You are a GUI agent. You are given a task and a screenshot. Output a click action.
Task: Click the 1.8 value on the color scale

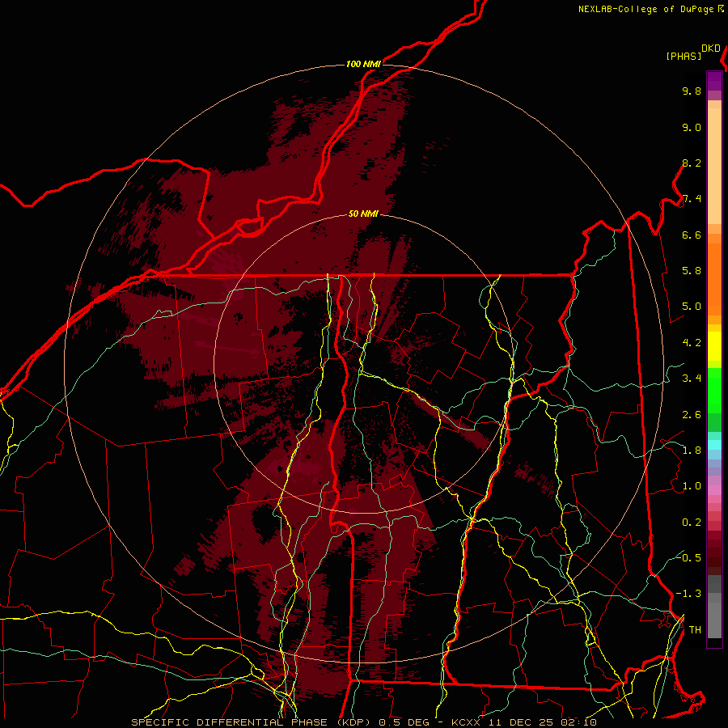point(692,451)
